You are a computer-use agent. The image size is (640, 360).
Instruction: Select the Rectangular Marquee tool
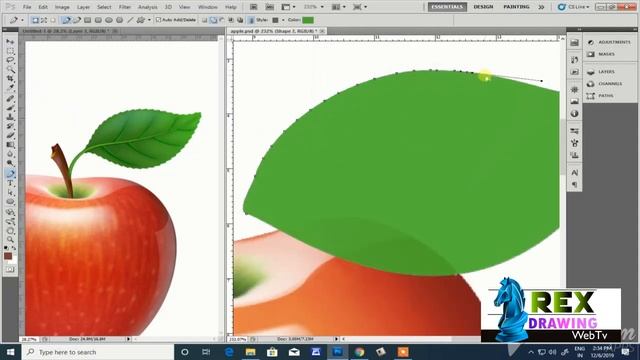pos(10,51)
